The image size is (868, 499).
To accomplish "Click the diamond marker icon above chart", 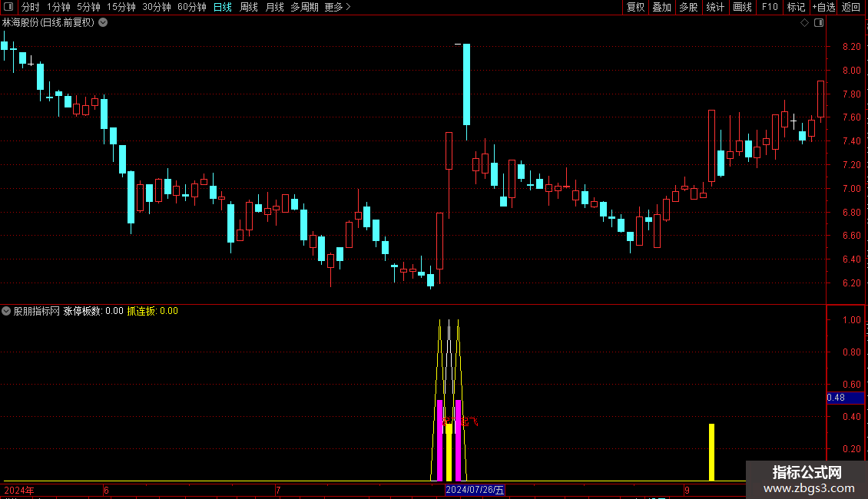I will (x=805, y=23).
